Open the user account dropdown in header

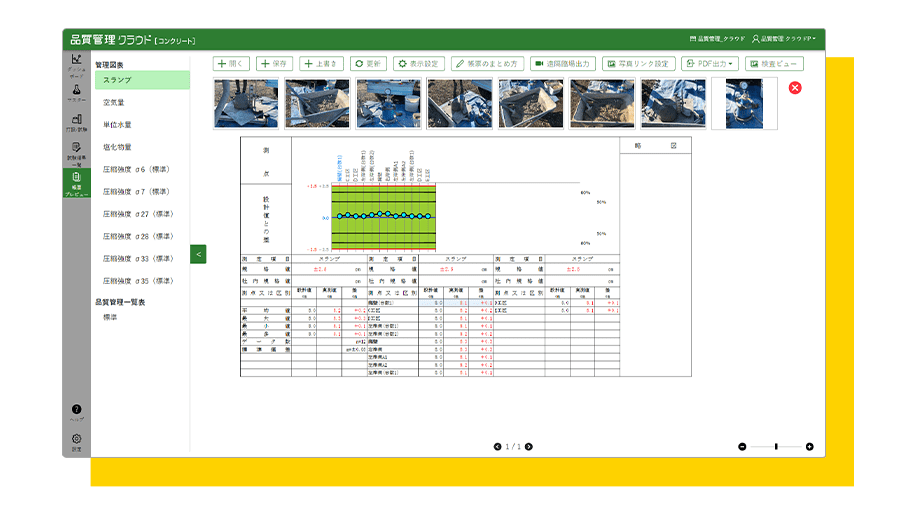click(x=783, y=39)
